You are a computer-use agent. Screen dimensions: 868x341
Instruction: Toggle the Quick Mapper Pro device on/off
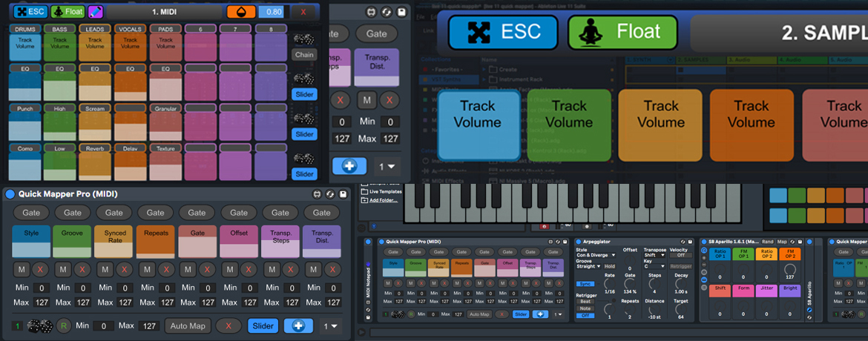click(x=10, y=194)
